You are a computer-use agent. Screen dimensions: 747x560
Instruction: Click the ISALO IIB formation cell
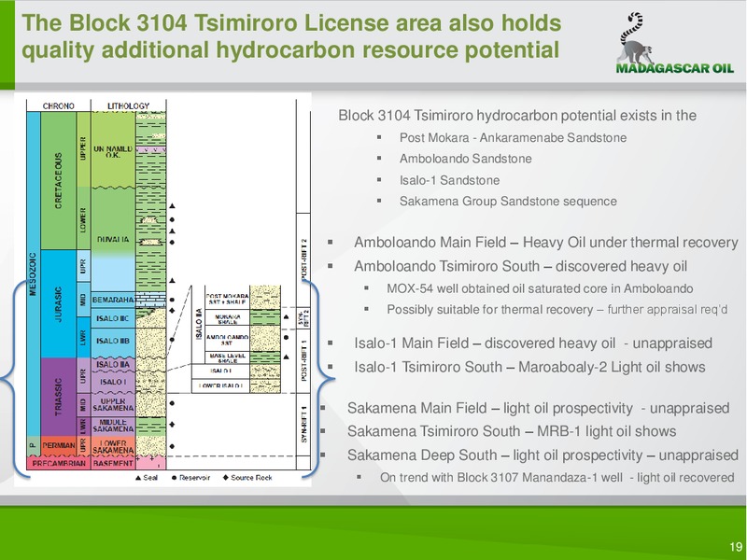click(x=113, y=341)
